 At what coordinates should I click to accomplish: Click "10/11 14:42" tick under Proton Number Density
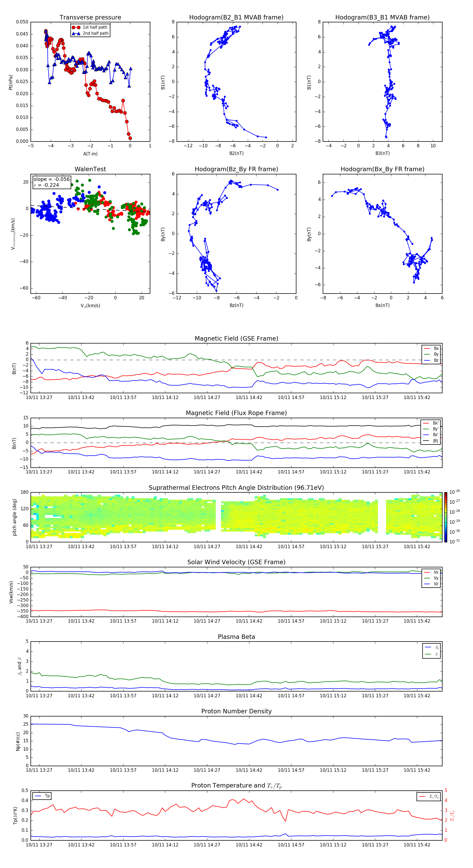click(x=249, y=770)
